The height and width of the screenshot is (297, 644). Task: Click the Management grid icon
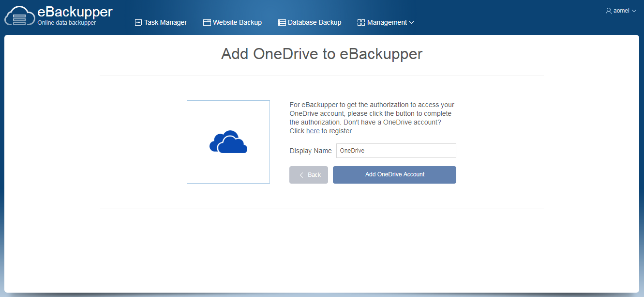[361, 22]
